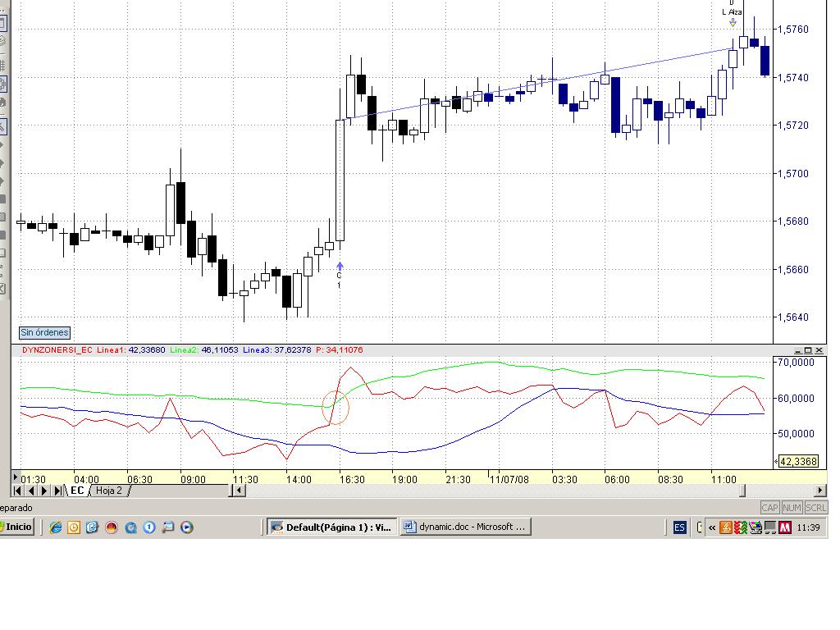Viewport: 840px width, 630px height.
Task: Click the small arrow left of 01:30
Action: point(16,477)
